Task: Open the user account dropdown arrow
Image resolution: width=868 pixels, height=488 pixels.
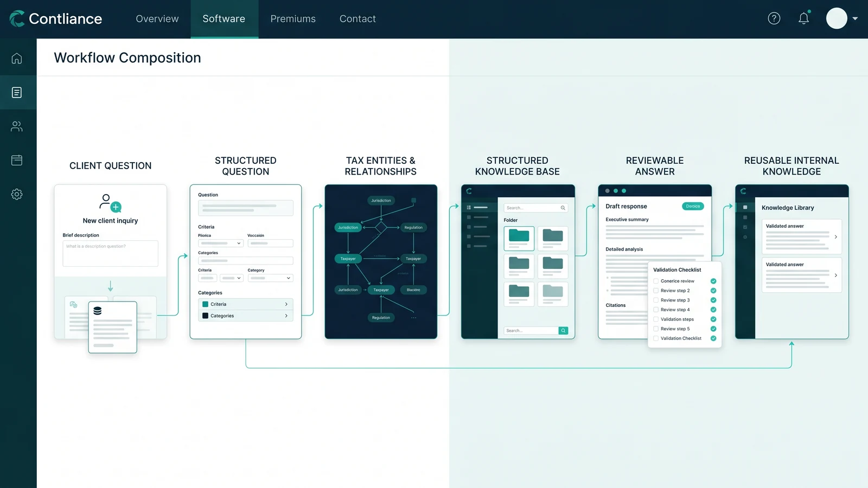Action: pyautogui.click(x=855, y=18)
